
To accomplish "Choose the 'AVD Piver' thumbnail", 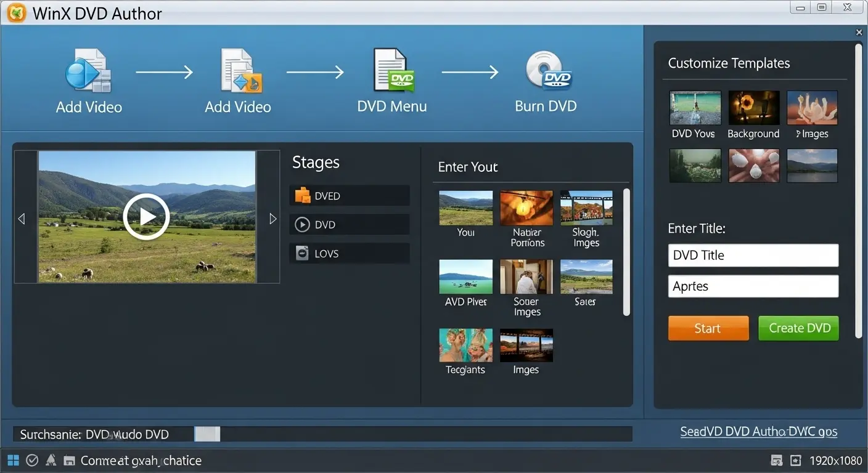I will 465,277.
